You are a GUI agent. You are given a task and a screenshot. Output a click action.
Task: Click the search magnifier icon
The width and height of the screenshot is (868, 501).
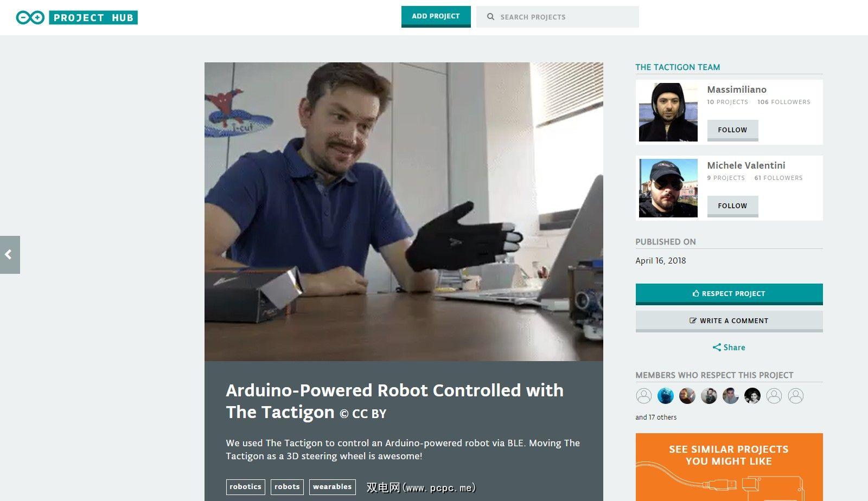coord(490,17)
